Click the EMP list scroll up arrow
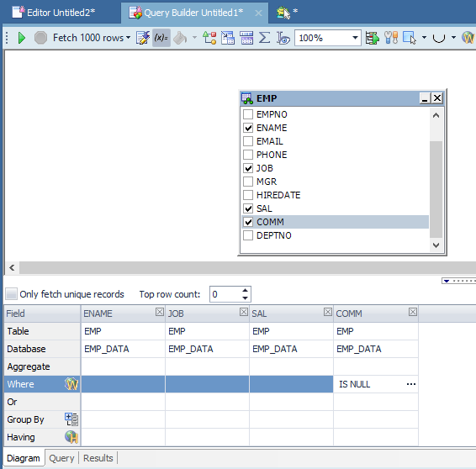The image size is (476, 469). click(436, 115)
